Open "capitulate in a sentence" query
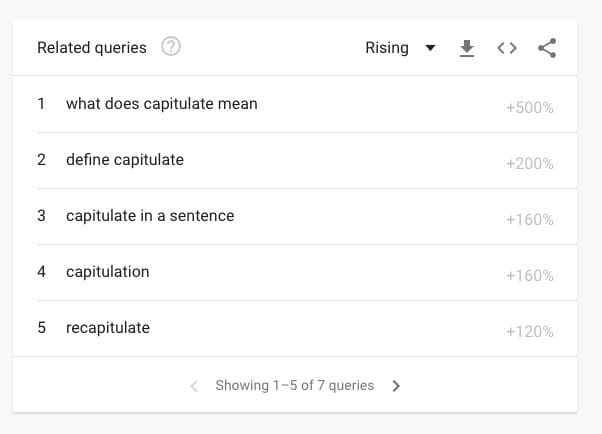The height and width of the screenshot is (434, 602). [149, 216]
